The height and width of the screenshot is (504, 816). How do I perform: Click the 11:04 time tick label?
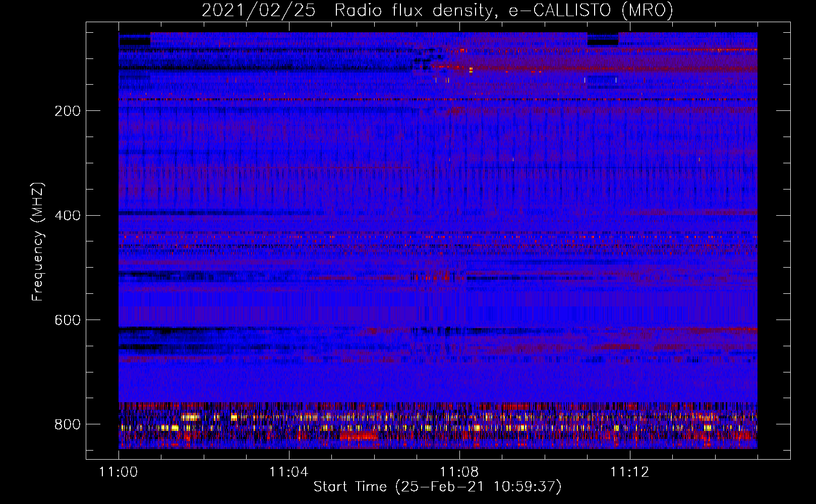[289, 472]
